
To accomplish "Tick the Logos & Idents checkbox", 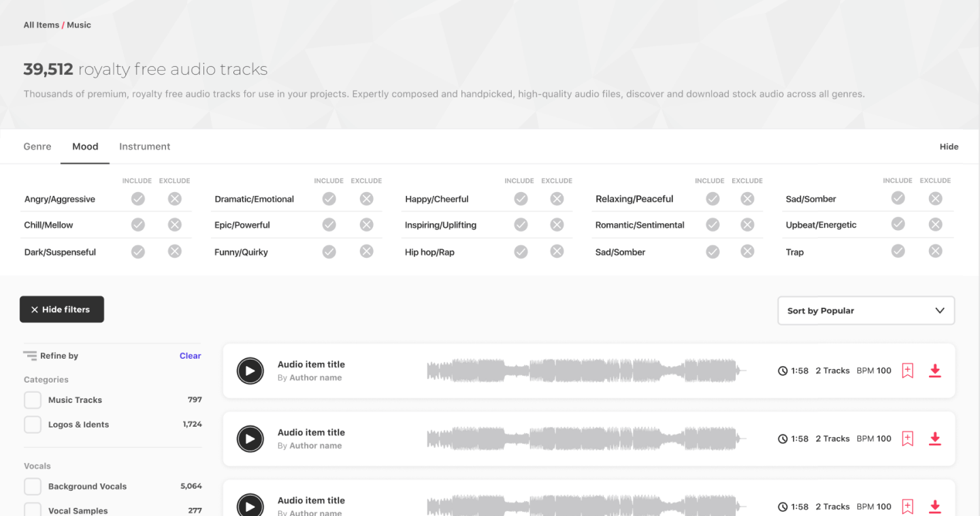I will (x=33, y=425).
